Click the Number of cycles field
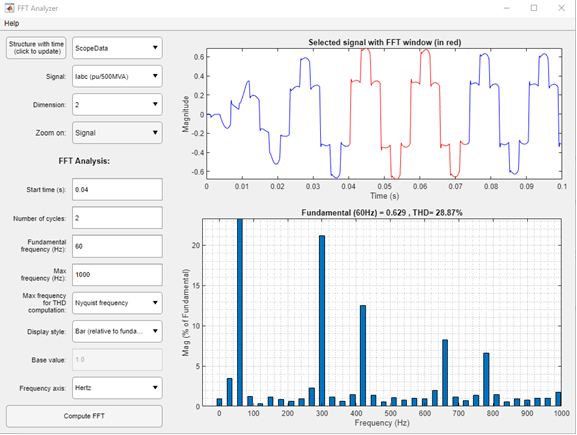The height and width of the screenshot is (435, 577). [x=117, y=218]
